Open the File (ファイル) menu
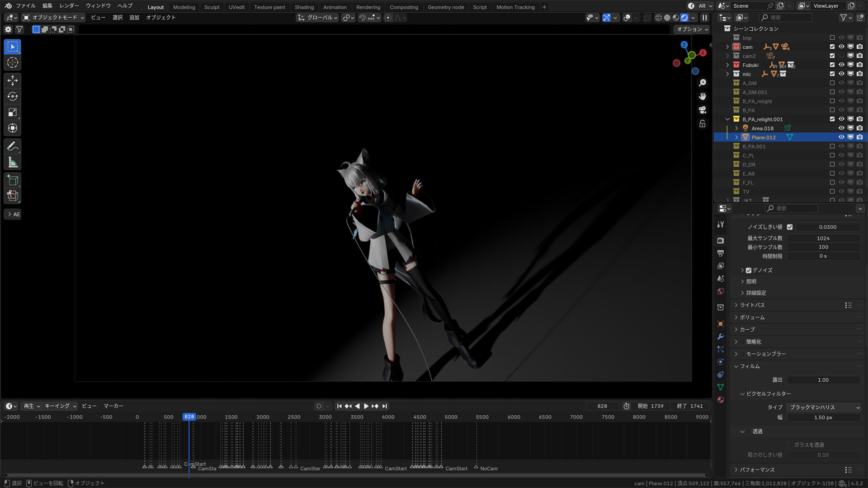Viewport: 868px width, 488px height. coord(25,6)
